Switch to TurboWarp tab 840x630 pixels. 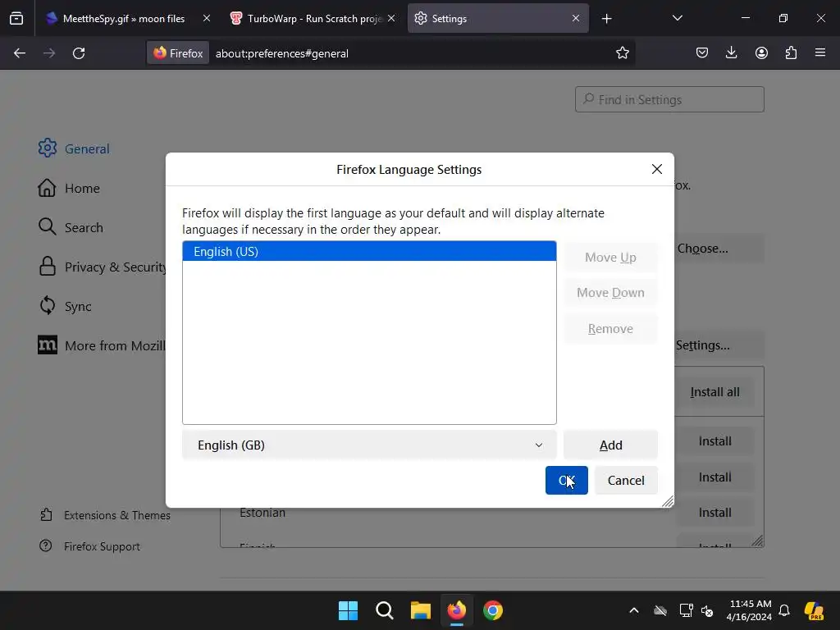click(313, 19)
